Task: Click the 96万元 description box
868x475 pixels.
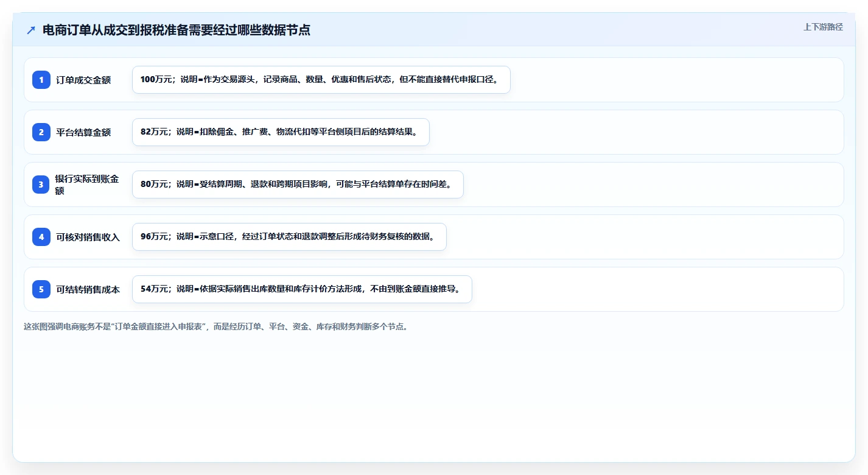Action: pos(289,237)
